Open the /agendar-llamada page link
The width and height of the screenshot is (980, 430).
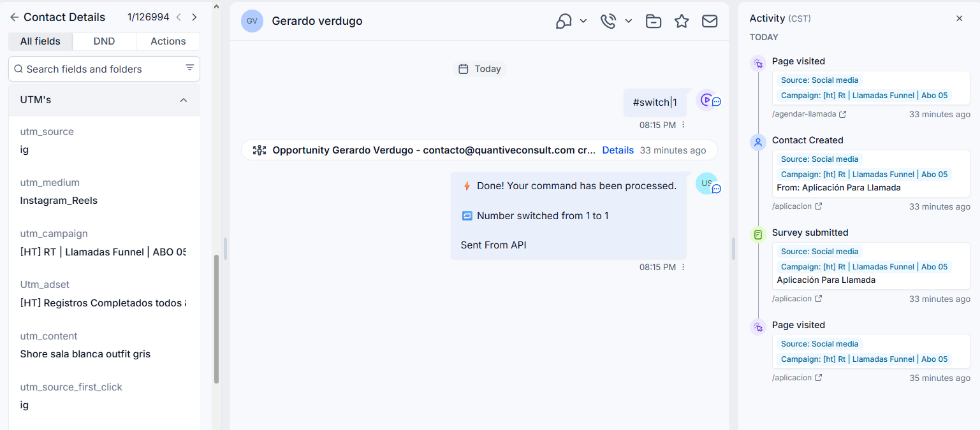[x=804, y=114]
